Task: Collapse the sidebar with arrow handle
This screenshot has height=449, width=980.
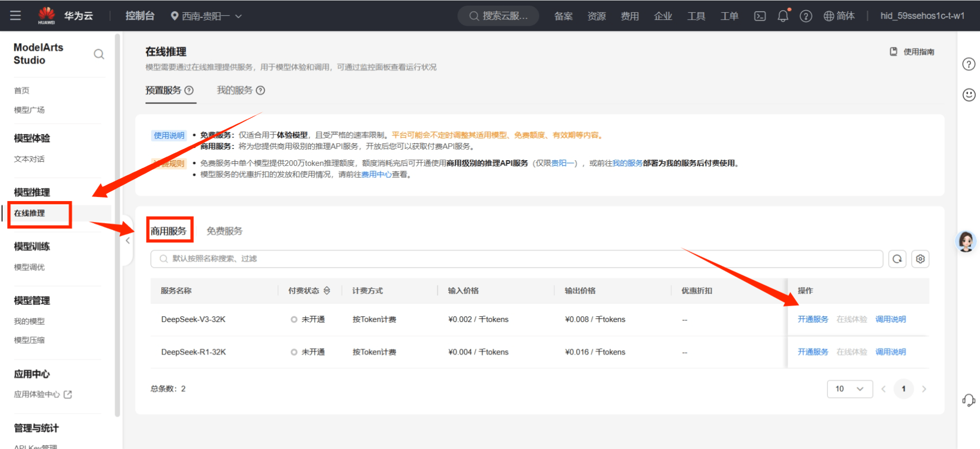Action: [x=128, y=240]
